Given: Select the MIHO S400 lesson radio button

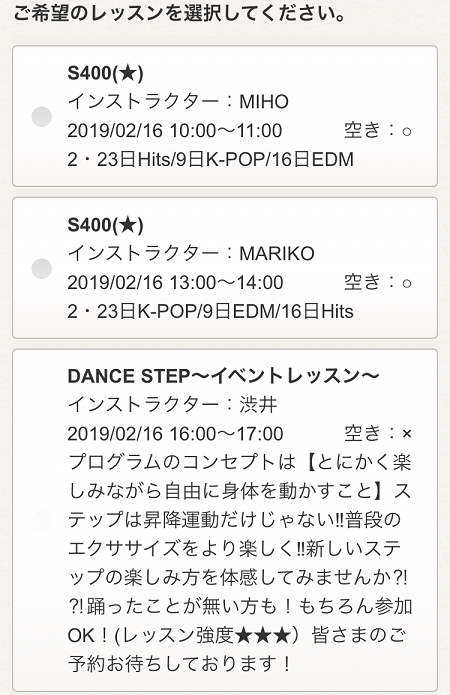Looking at the screenshot, I should 42,117.
